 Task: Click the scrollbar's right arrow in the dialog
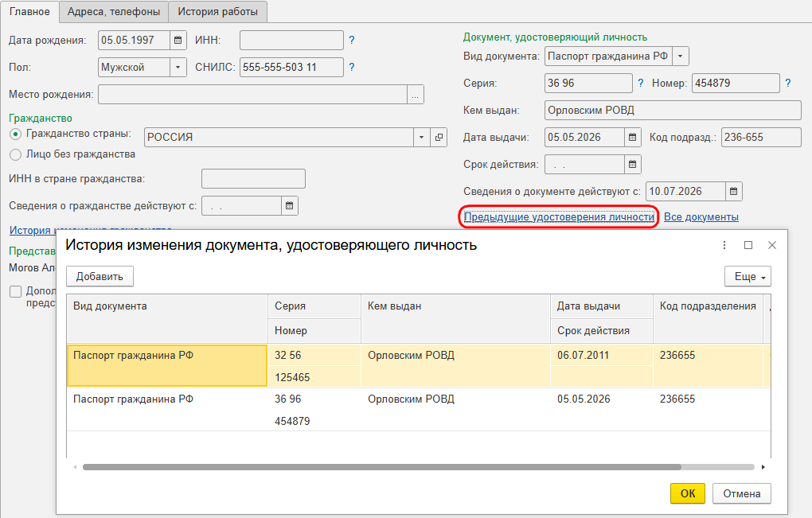point(763,467)
